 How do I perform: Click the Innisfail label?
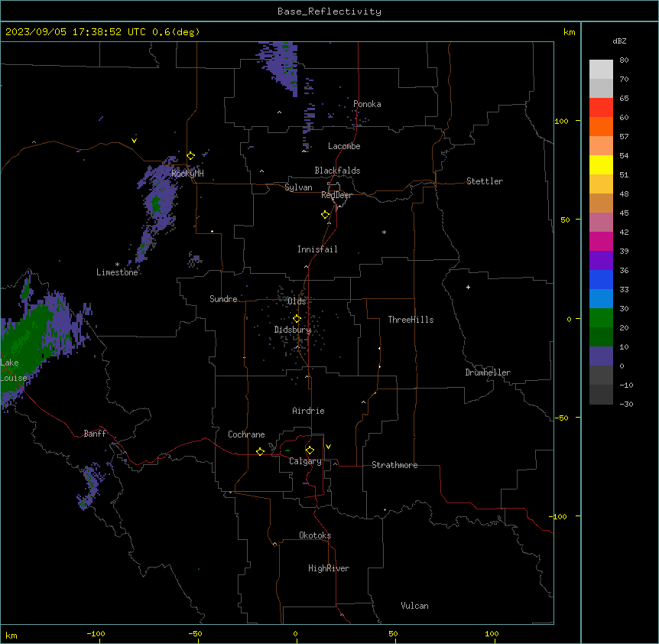(317, 249)
